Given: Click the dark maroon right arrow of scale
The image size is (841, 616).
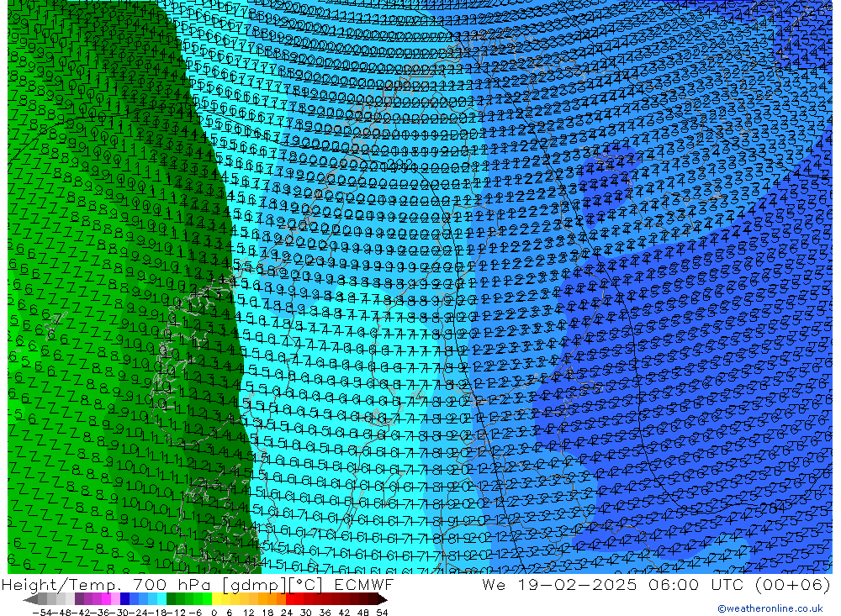Looking at the screenshot, I should pyautogui.click(x=383, y=599).
